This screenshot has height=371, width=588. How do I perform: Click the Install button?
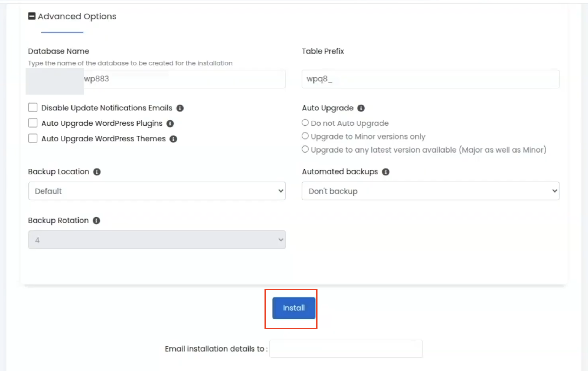[x=294, y=308]
